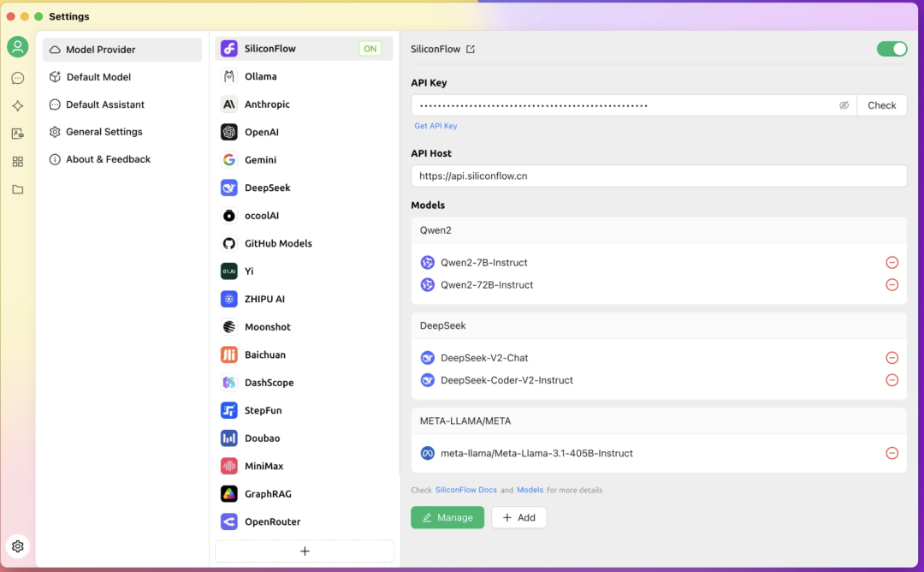The width and height of the screenshot is (924, 572).
Task: Open the Models details link
Action: point(530,490)
